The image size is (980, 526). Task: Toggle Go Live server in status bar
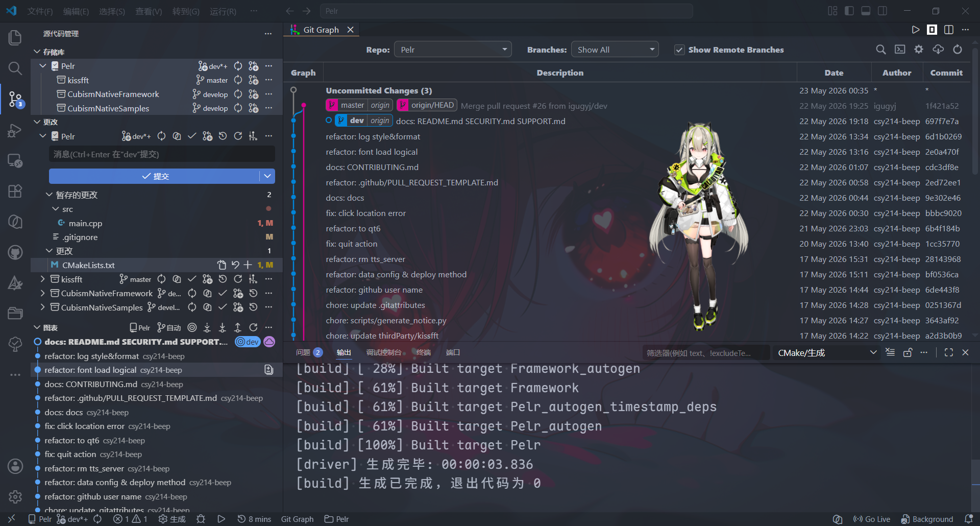(872, 519)
